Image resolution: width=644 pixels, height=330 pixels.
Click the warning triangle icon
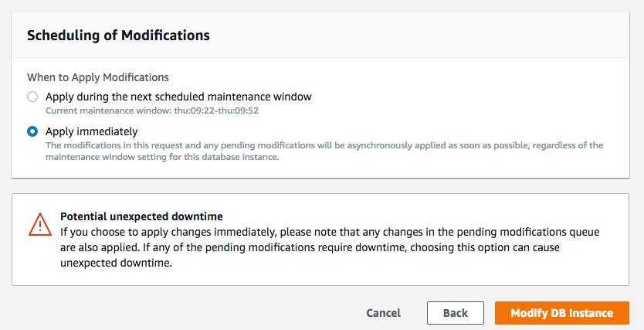point(39,224)
